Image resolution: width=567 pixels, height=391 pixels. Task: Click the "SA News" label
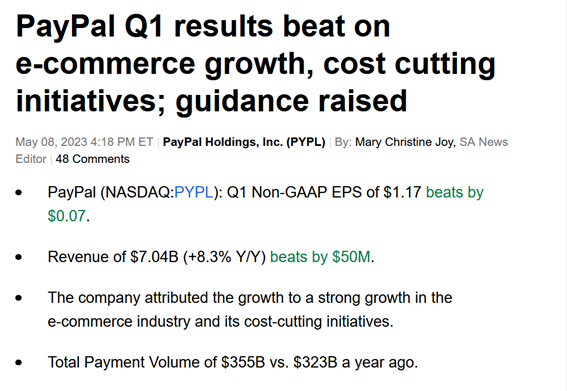coord(483,142)
